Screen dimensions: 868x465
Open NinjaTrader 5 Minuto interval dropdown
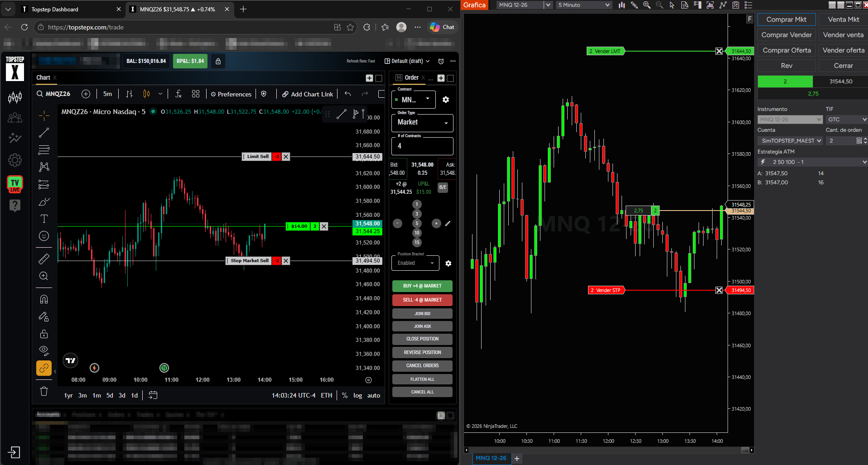[584, 5]
